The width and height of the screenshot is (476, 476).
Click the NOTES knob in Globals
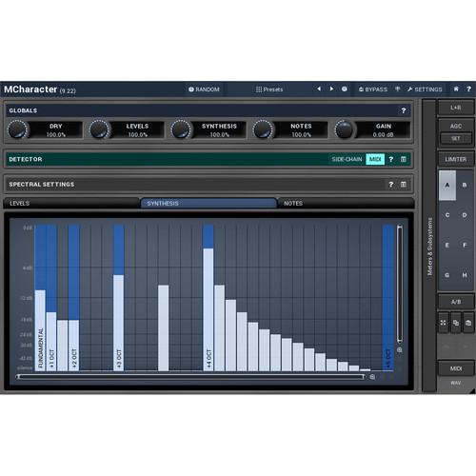click(x=263, y=129)
